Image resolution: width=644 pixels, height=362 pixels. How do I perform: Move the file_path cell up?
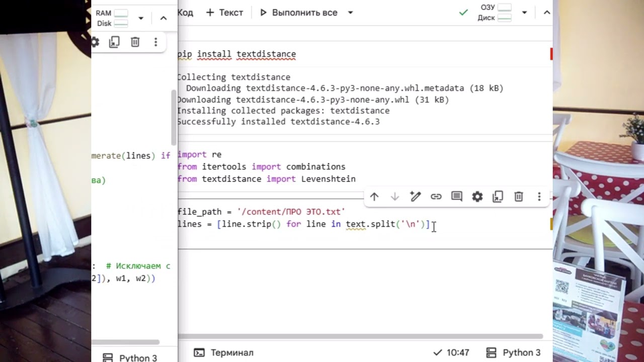(x=374, y=197)
